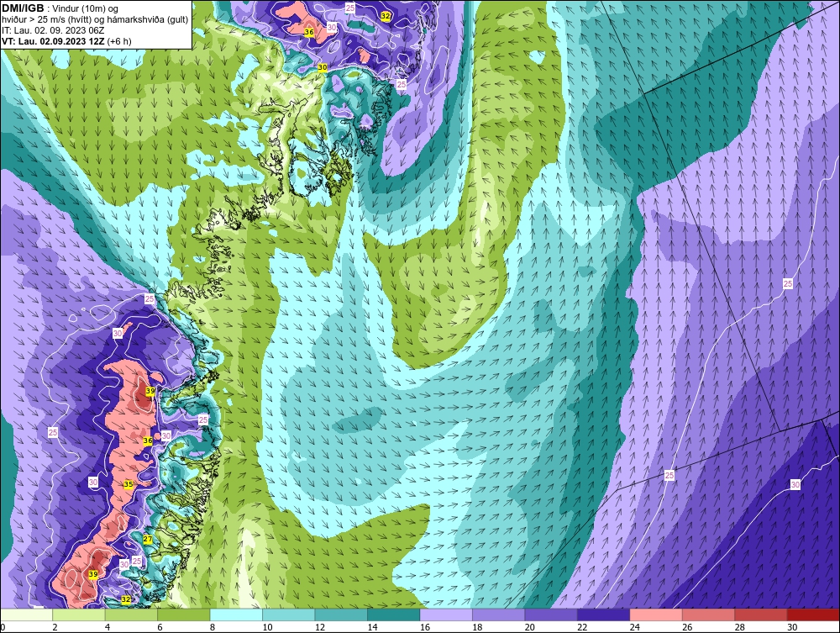Select the green 4–6 m/s legend swatch
Screen dimensions: 840x633
pyautogui.click(x=131, y=615)
